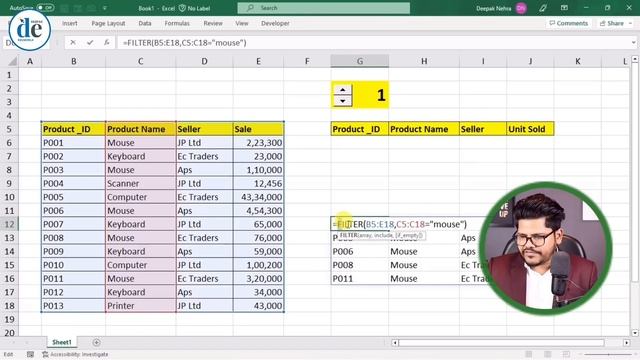This screenshot has width=640, height=360.
Task: Click the FILTER function tooltip
Action: point(381,236)
